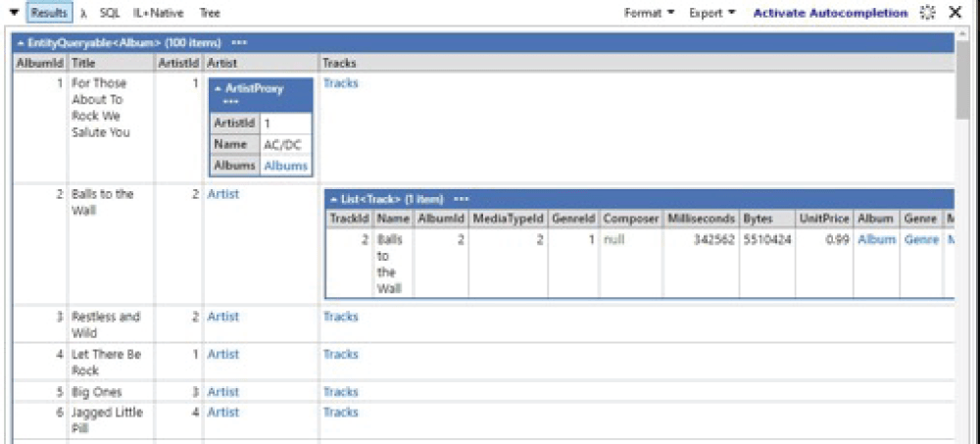Open the ellipsis menu on EntityQueryable<Album> header

pos(239,43)
